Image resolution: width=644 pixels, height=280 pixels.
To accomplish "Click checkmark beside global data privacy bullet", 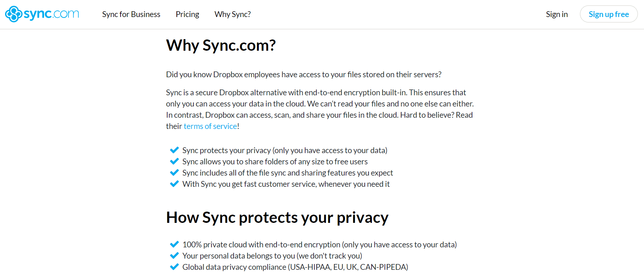I will (x=174, y=267).
